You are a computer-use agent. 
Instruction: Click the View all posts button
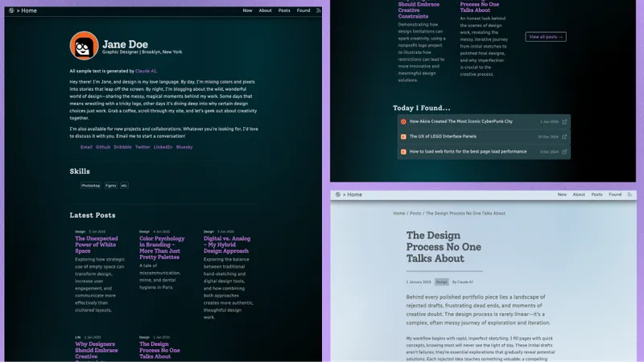(545, 37)
